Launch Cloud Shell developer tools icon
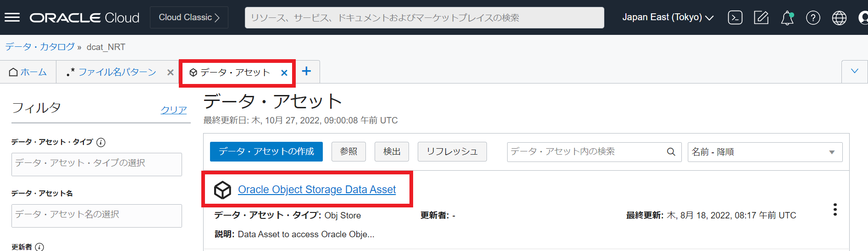 [x=735, y=18]
